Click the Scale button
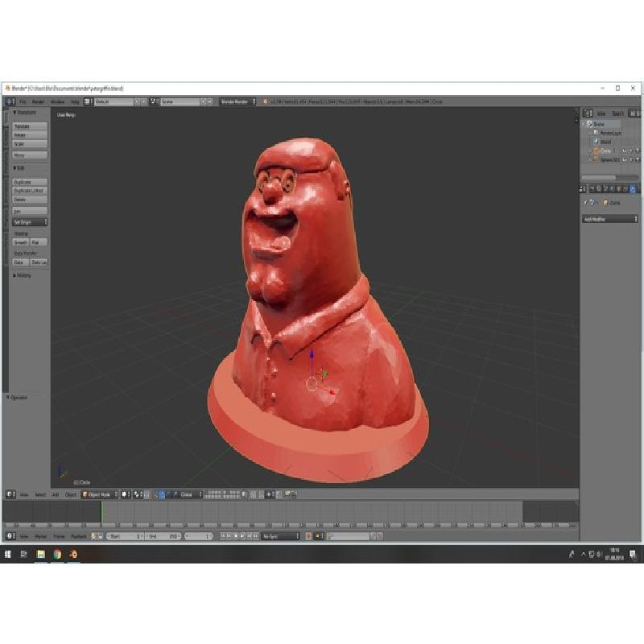 tap(30, 144)
